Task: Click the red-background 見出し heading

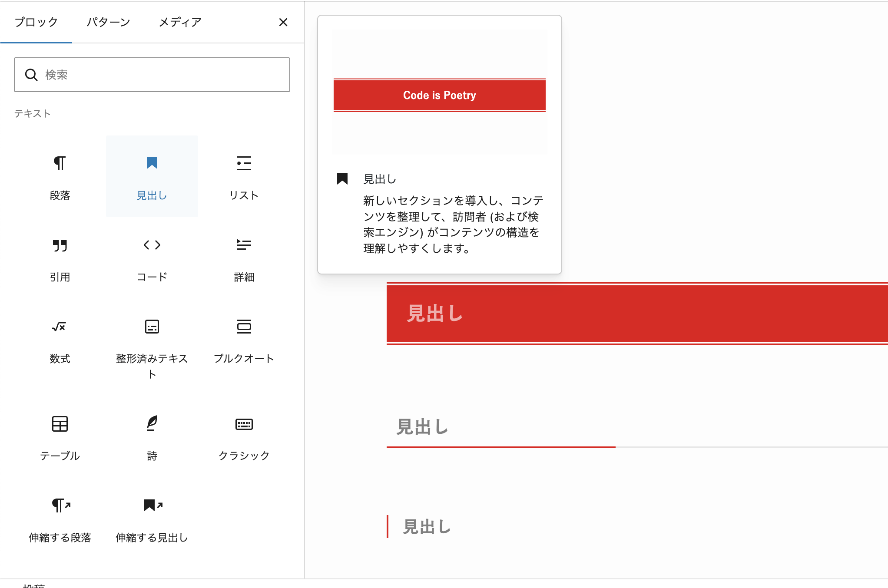Action: click(x=434, y=313)
